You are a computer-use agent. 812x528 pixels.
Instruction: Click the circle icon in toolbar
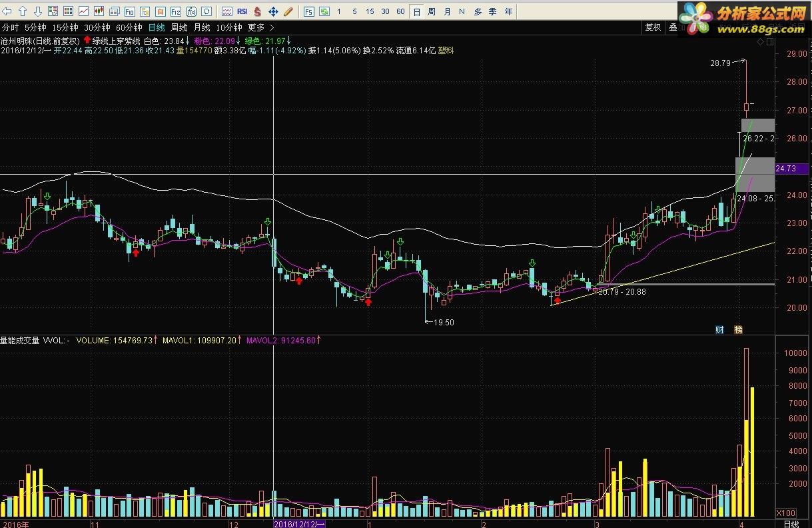pyautogui.click(x=206, y=11)
